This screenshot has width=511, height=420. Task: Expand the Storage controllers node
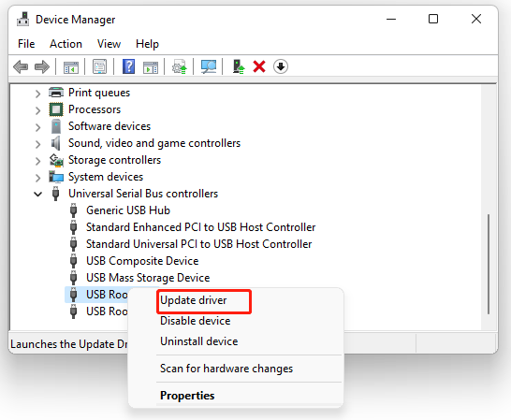(x=37, y=161)
